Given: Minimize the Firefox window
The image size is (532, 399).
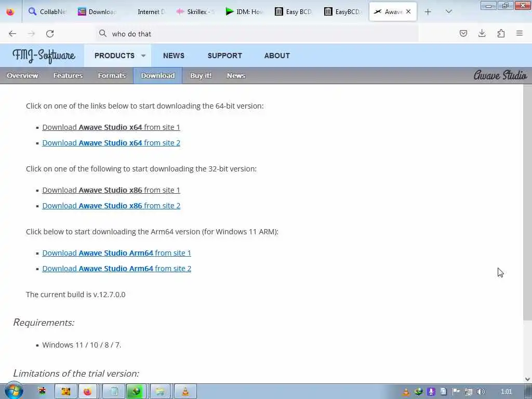Looking at the screenshot, I should coord(488,5).
